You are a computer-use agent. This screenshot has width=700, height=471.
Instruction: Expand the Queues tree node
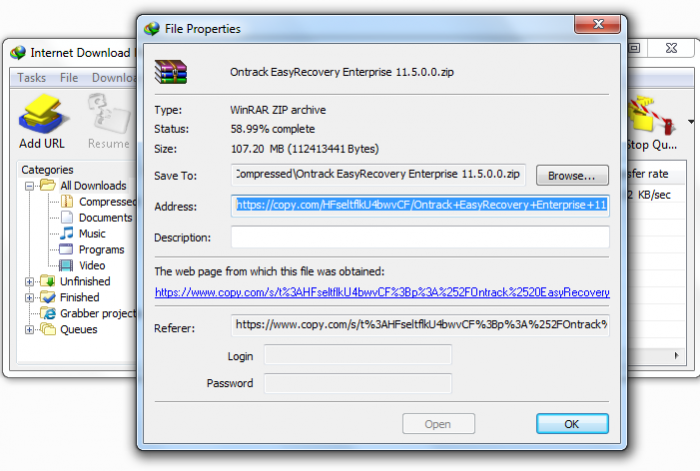click(x=29, y=330)
